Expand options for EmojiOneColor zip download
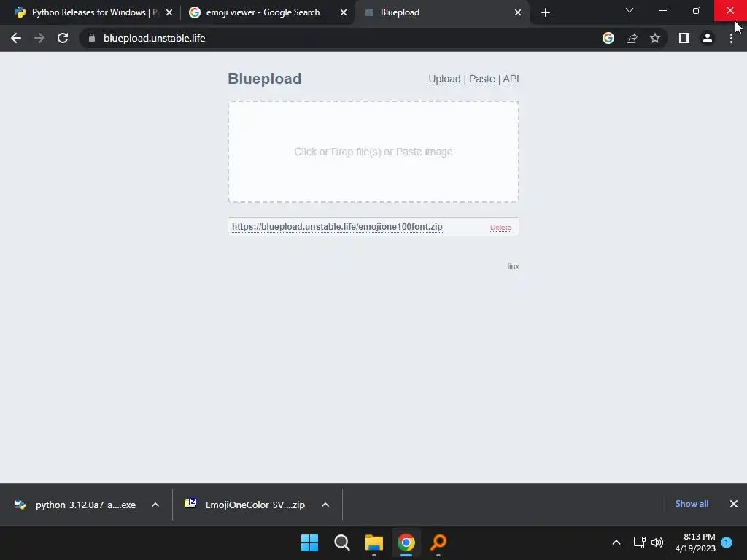747x560 pixels. (x=325, y=505)
